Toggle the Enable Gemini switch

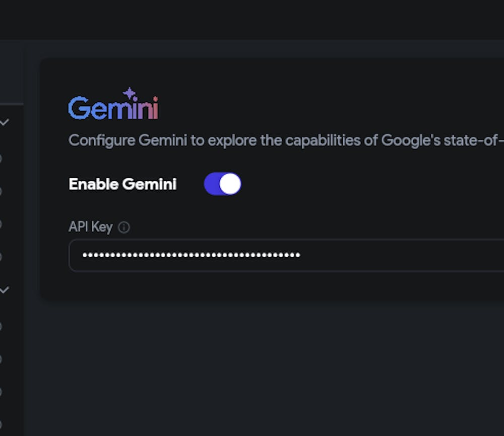point(222,184)
